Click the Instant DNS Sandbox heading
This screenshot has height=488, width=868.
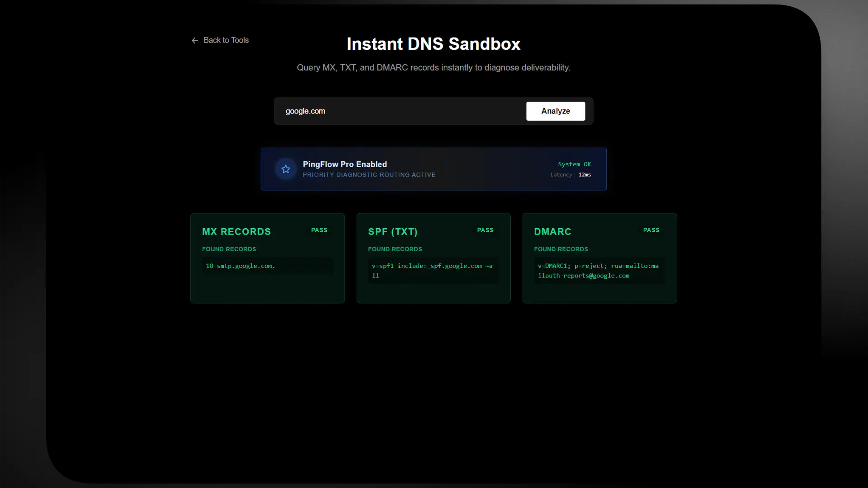[434, 44]
